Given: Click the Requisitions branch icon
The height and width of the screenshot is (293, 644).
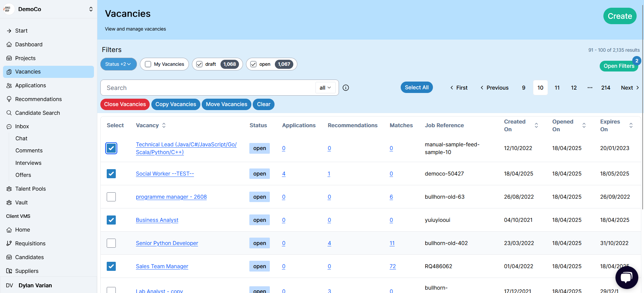Looking at the screenshot, I should [x=9, y=243].
